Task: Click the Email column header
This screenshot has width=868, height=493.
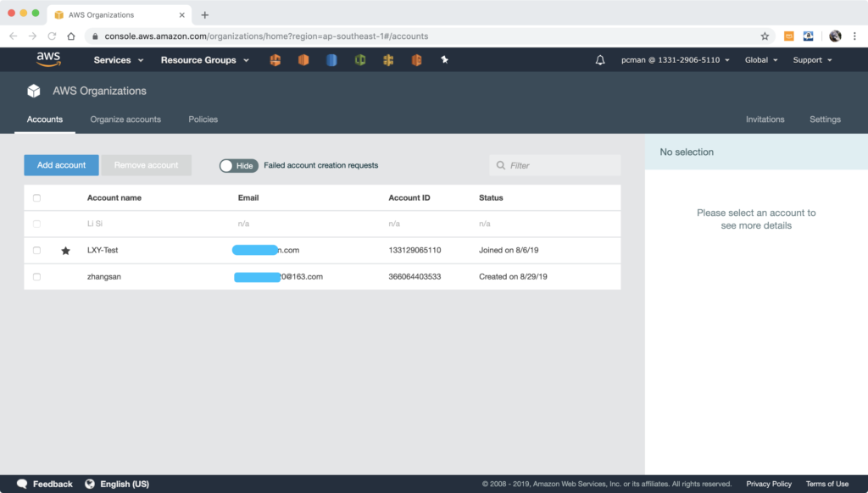Action: (x=248, y=197)
